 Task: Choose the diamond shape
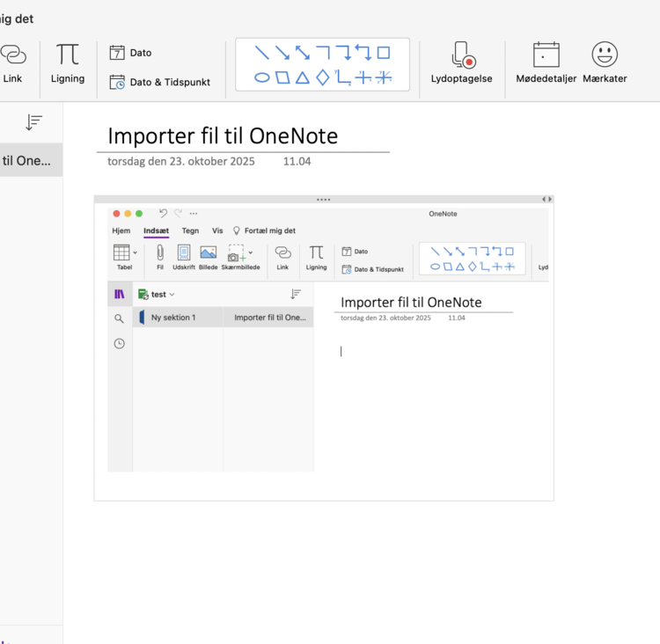click(x=323, y=77)
